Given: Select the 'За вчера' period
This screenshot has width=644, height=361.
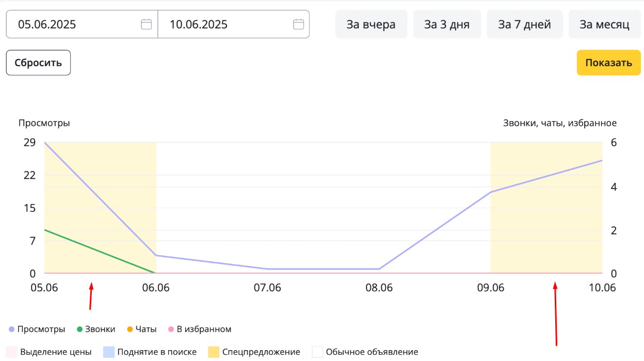Looking at the screenshot, I should pos(371,24).
